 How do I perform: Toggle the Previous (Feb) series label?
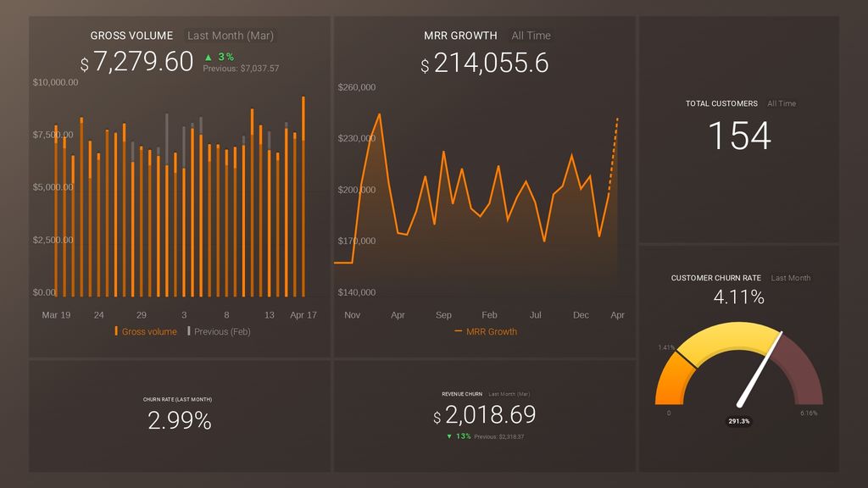[222, 331]
